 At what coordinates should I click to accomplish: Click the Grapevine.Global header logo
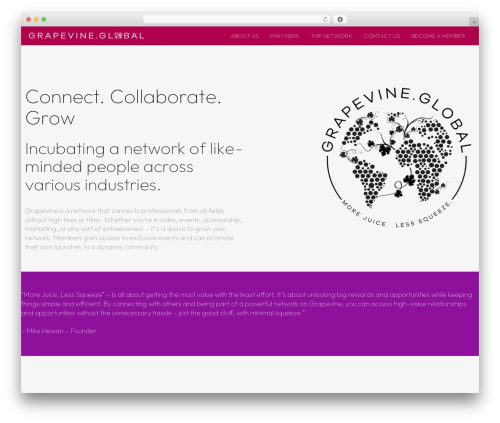(x=86, y=36)
